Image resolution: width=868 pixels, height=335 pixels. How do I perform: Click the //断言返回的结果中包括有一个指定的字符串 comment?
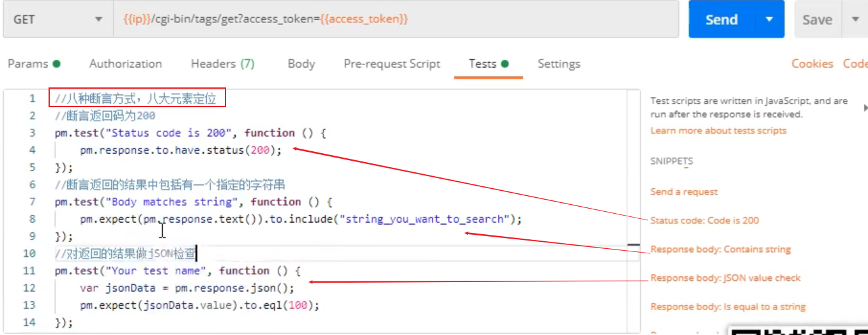(x=169, y=184)
